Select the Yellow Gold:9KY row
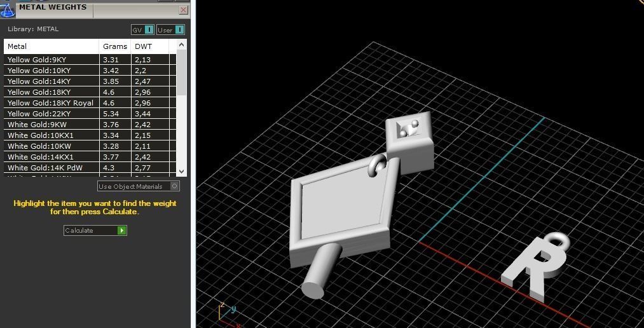This screenshot has width=644, height=328. coord(90,60)
